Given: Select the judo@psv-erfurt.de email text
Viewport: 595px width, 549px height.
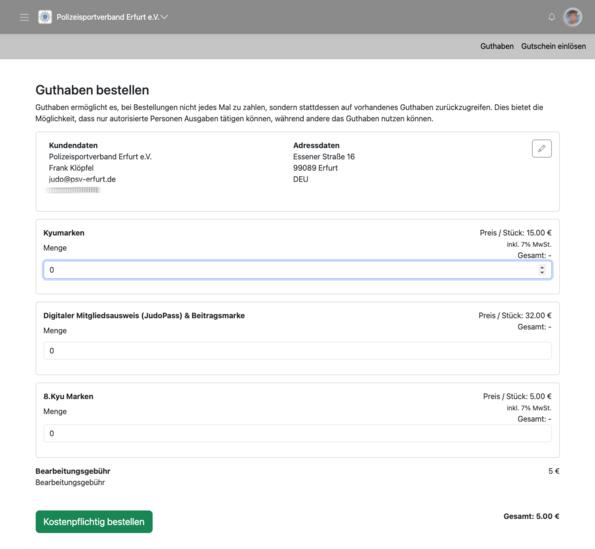Looking at the screenshot, I should 82,179.
